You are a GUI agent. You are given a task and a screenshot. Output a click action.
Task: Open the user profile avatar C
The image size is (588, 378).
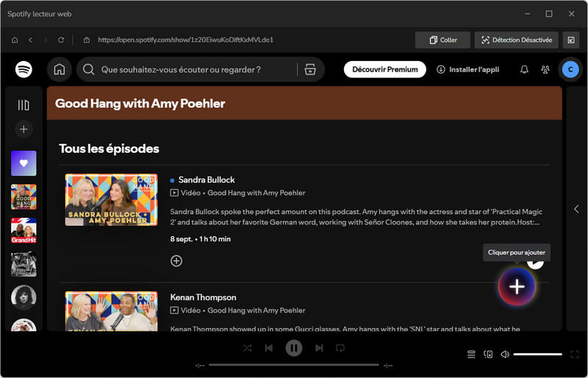pos(570,69)
